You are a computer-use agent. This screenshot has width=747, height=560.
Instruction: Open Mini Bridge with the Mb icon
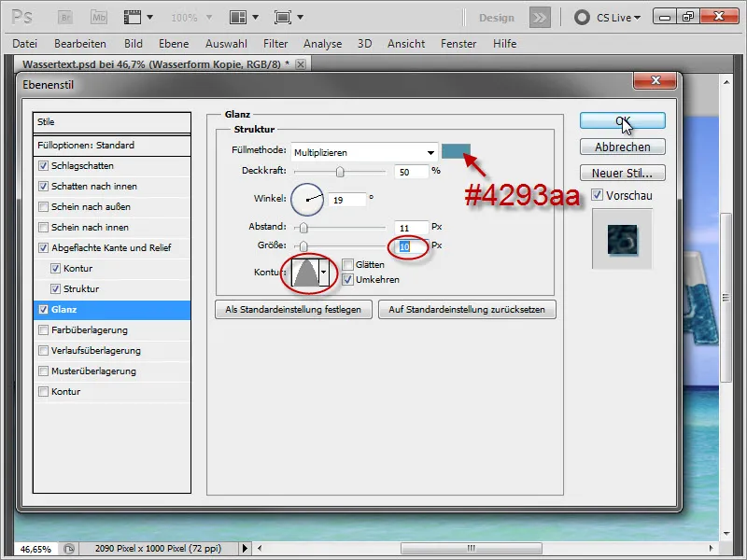[99, 18]
